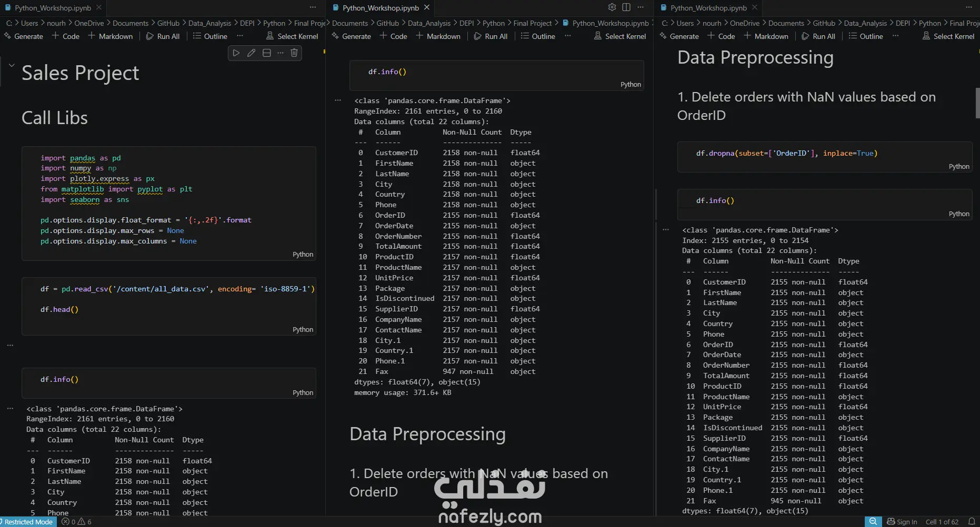Open overflow menu in middle notebook toolbar

tap(568, 36)
